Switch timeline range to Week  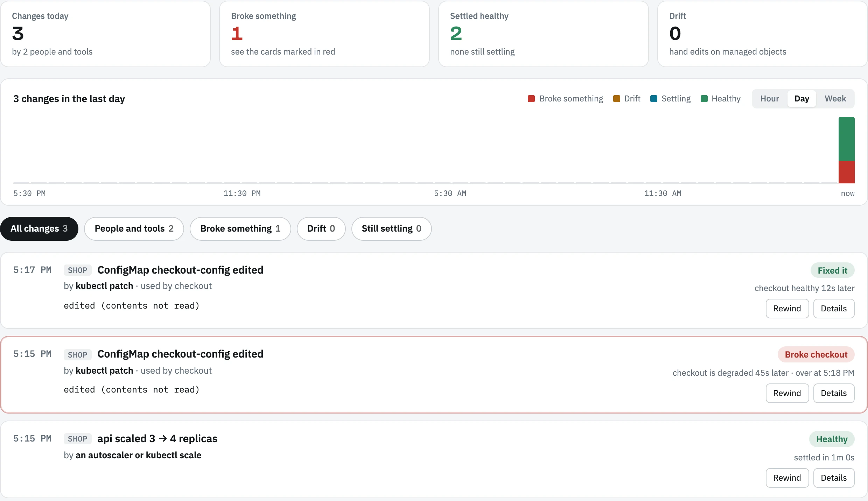(x=835, y=99)
